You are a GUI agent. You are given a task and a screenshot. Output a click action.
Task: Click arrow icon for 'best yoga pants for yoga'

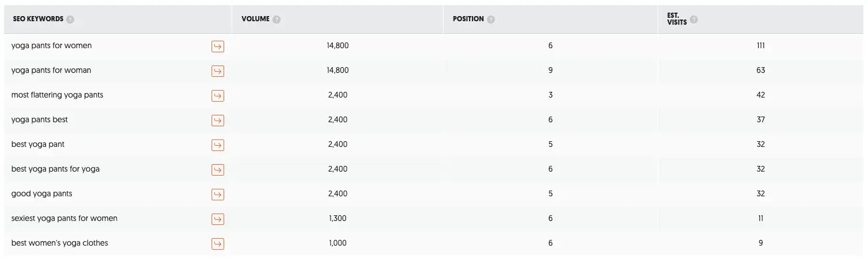tap(218, 170)
